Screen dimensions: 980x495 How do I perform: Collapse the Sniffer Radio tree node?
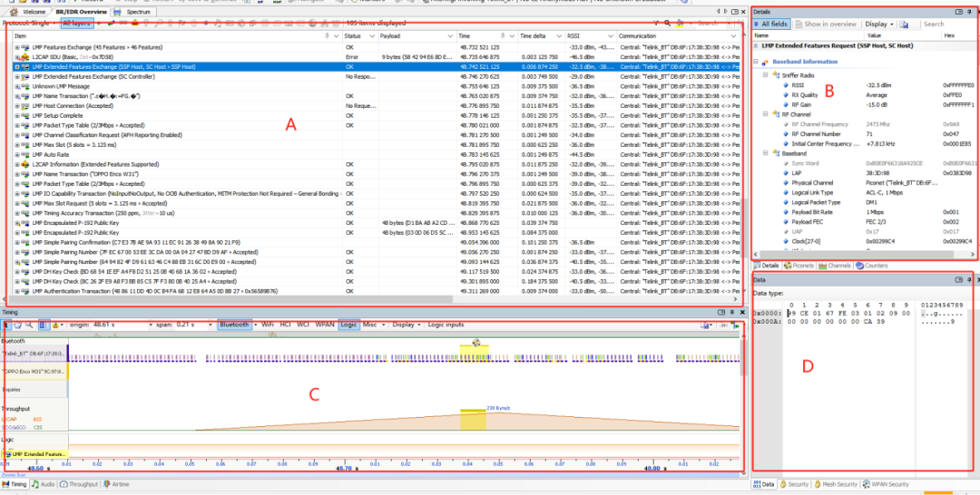coord(765,76)
